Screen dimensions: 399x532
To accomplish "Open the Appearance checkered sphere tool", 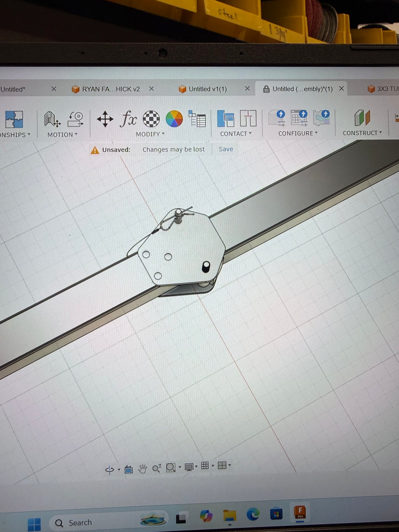I will [151, 119].
